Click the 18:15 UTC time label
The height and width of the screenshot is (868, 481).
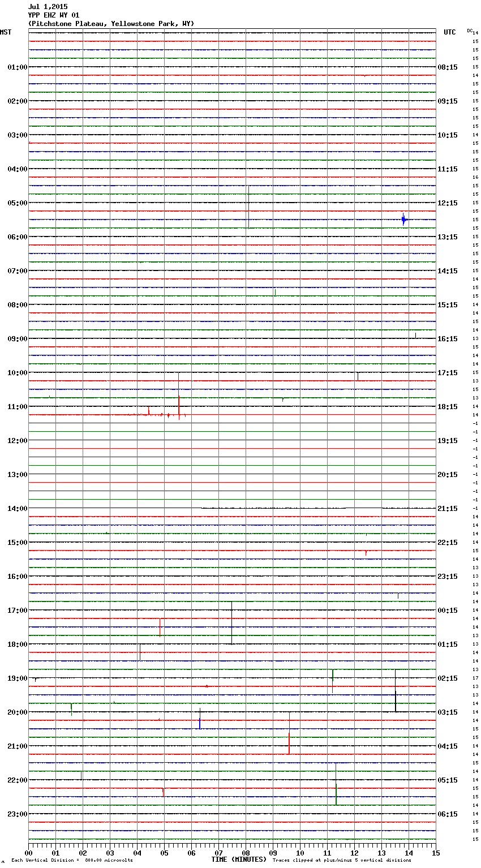click(448, 407)
